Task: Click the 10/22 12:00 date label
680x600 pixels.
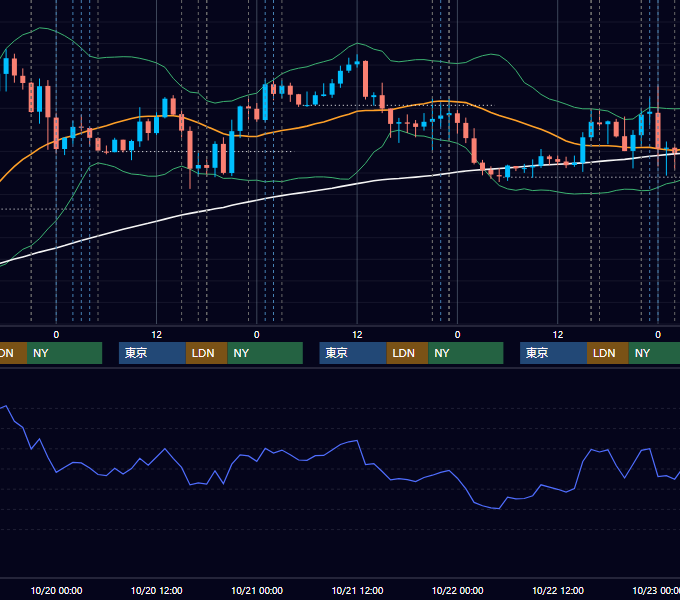Action: point(558,590)
